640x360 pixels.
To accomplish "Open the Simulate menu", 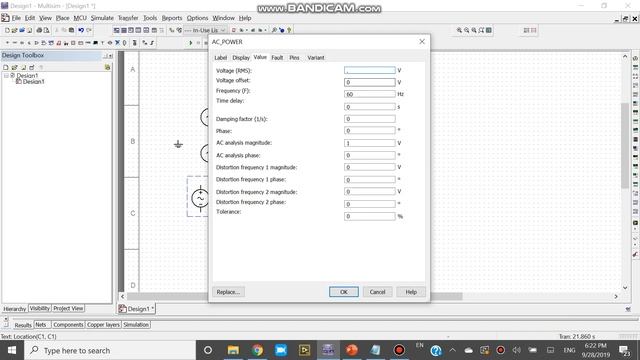I will (102, 18).
